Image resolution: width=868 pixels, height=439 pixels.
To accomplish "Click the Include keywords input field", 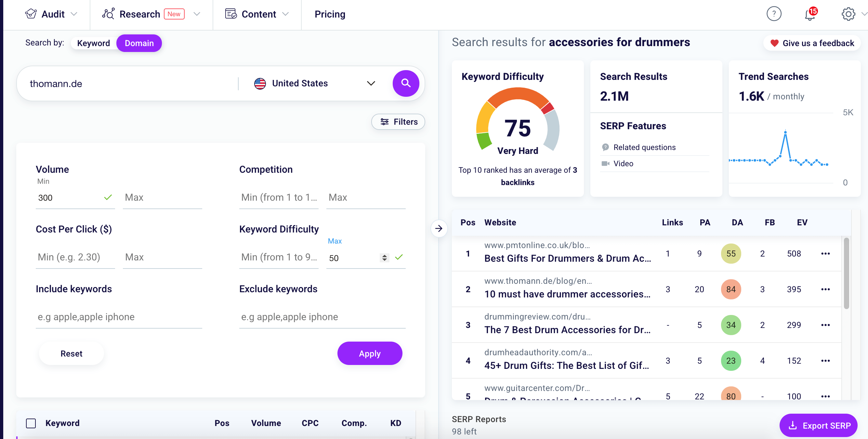I will (119, 317).
